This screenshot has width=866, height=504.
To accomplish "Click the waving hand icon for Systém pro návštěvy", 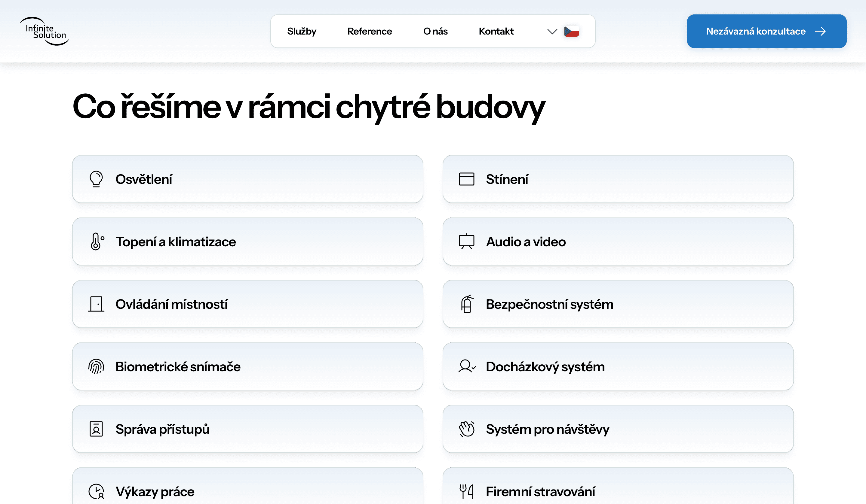I will point(466,429).
